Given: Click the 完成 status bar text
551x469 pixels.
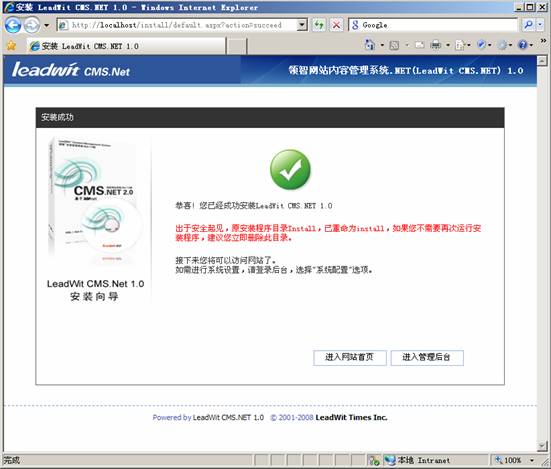Looking at the screenshot, I should coord(12,460).
